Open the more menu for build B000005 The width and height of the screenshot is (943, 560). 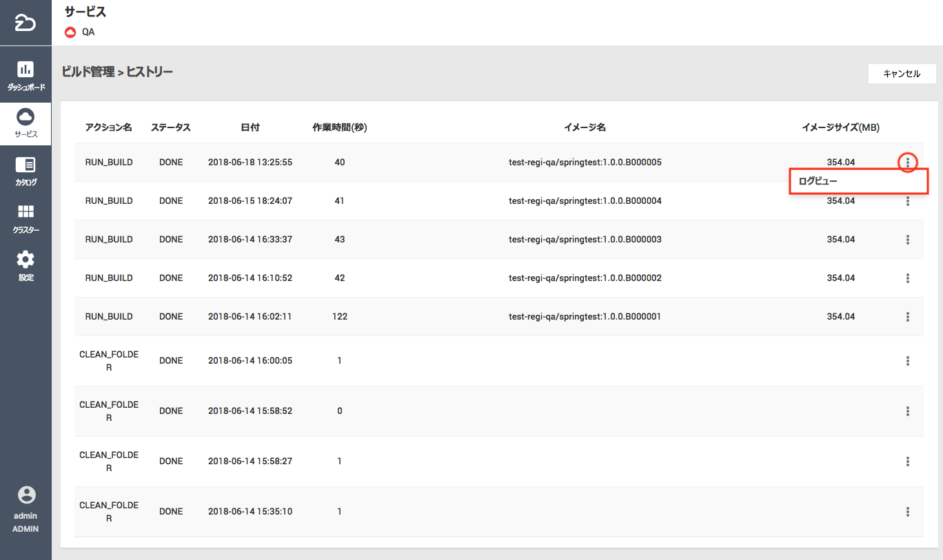[x=908, y=163]
